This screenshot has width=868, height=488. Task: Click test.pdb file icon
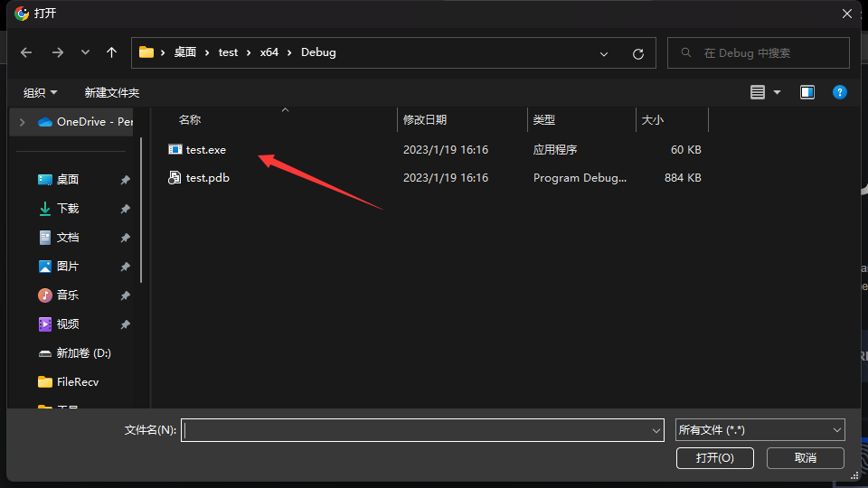pos(175,178)
